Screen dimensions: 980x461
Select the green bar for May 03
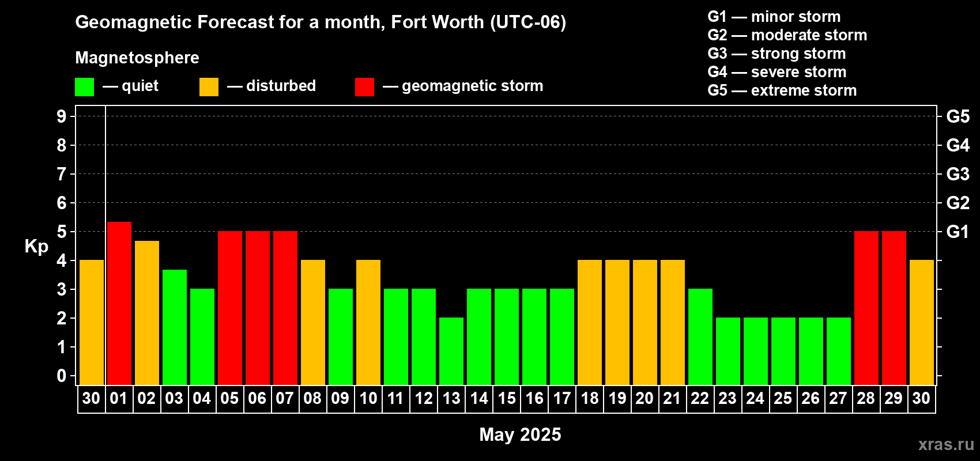175,327
